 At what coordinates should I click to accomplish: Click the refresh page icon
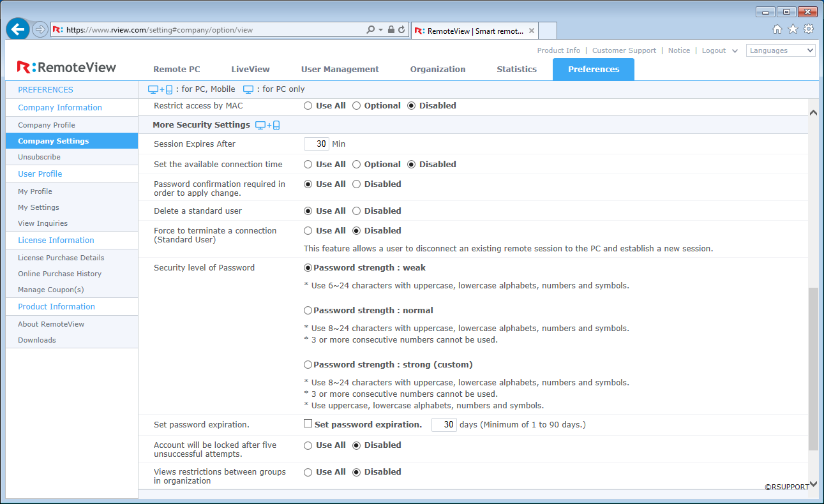coord(401,30)
